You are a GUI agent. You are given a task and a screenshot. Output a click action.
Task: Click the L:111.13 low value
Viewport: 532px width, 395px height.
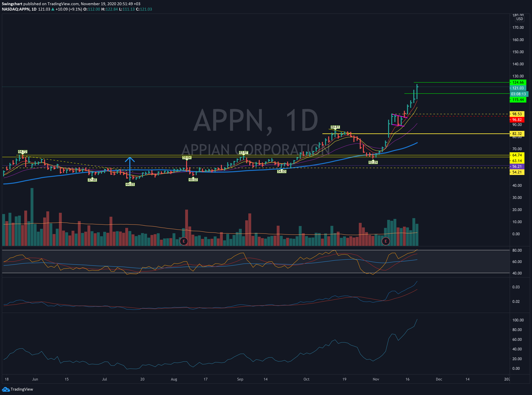click(x=127, y=9)
